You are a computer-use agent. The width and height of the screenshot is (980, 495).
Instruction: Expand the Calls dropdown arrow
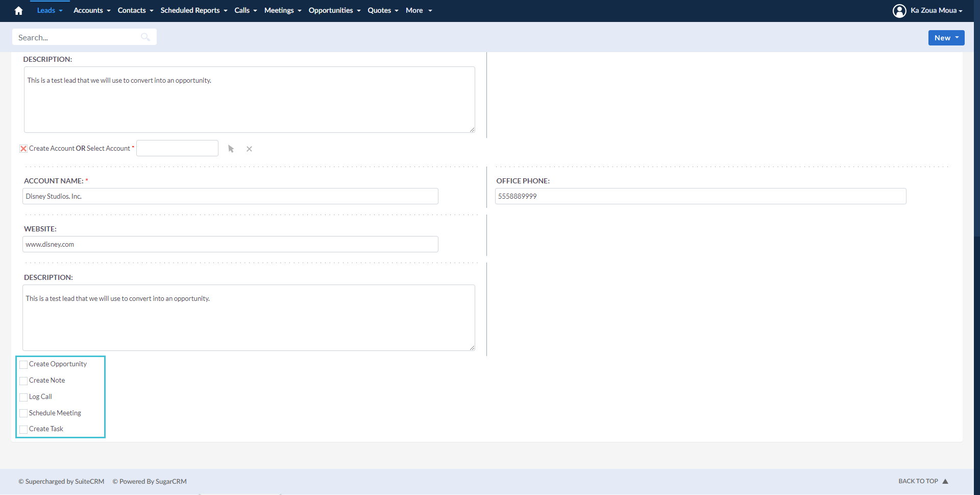(x=255, y=11)
